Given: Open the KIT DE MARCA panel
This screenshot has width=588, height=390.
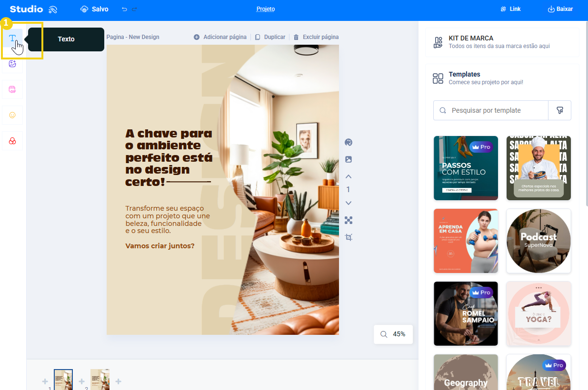Looking at the screenshot, I should (502, 42).
